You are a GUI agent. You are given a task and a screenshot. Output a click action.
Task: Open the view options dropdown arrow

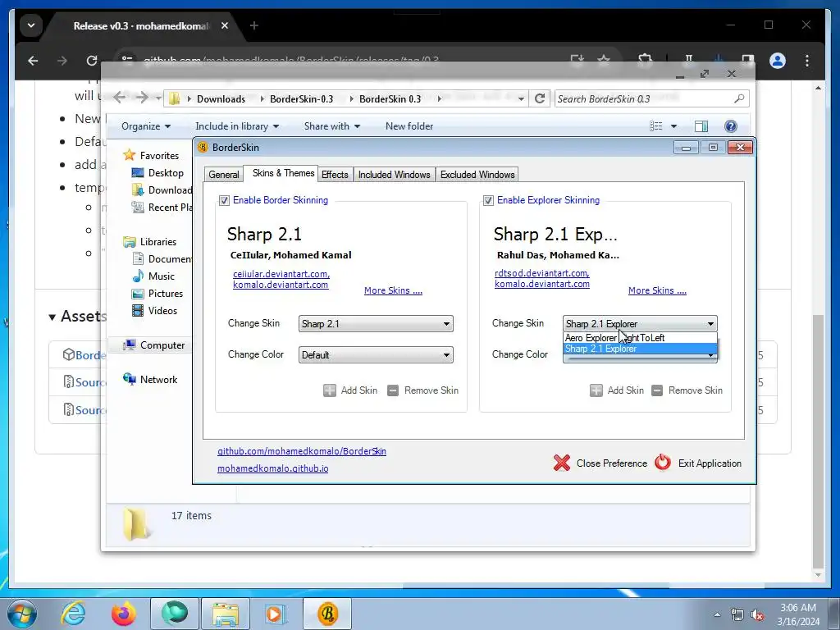674,126
